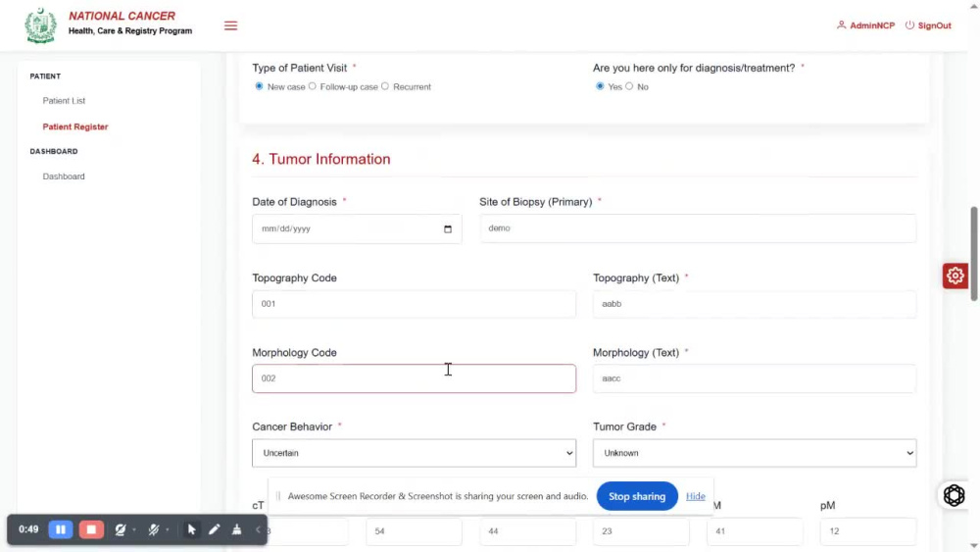Open Dashboard in the sidebar

point(64,176)
